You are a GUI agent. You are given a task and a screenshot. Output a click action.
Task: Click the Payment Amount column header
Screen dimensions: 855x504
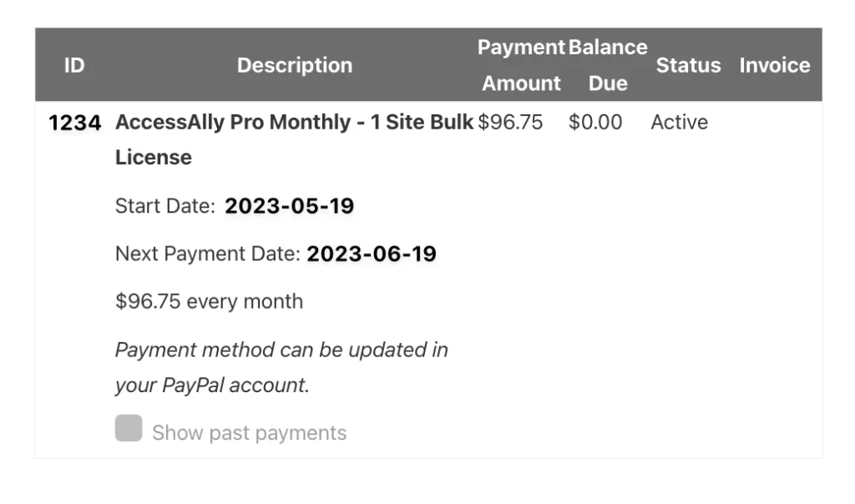pyautogui.click(x=521, y=65)
